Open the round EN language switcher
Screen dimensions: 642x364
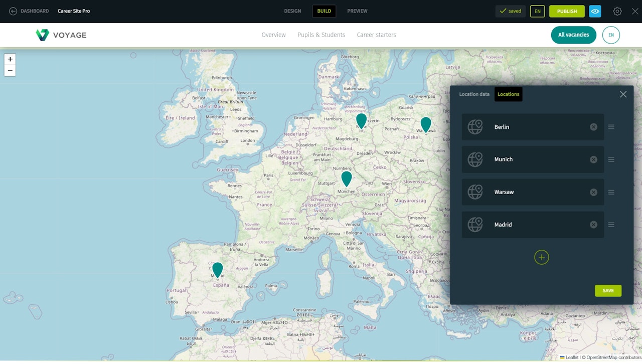(611, 35)
